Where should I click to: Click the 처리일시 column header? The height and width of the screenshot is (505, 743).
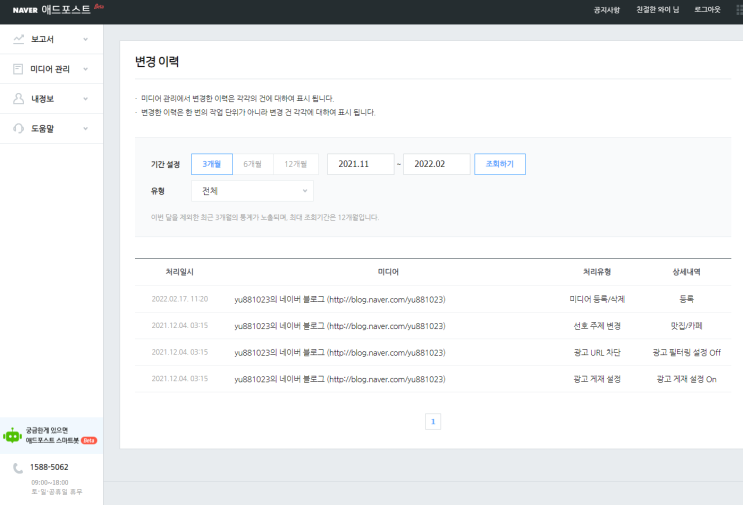tap(180, 272)
